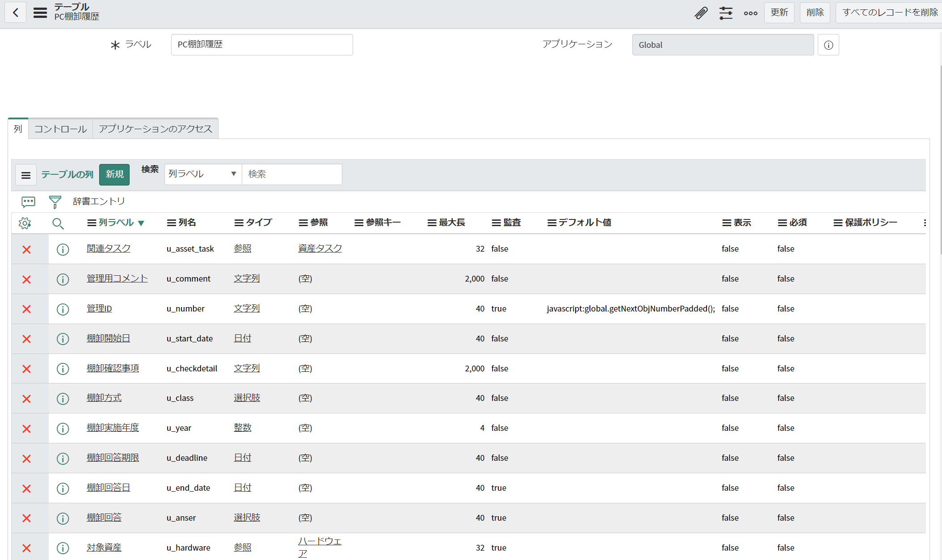
Task: Click the 更新 button
Action: tap(779, 13)
